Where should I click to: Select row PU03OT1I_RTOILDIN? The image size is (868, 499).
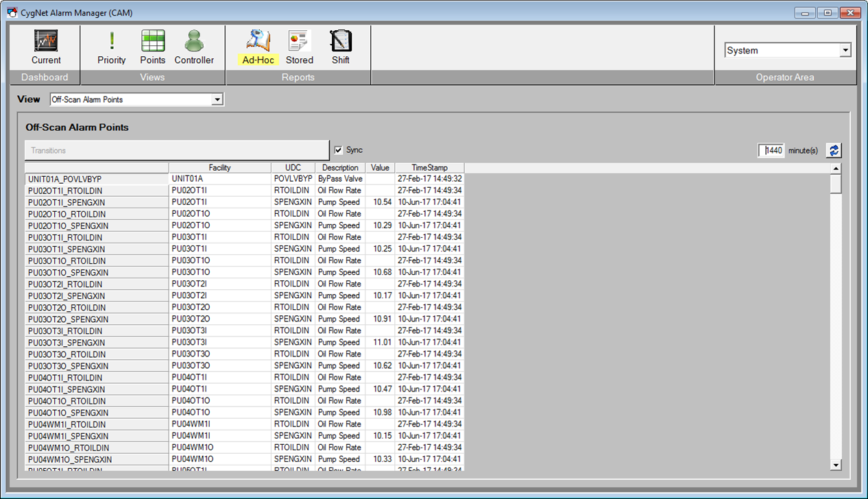click(97, 237)
